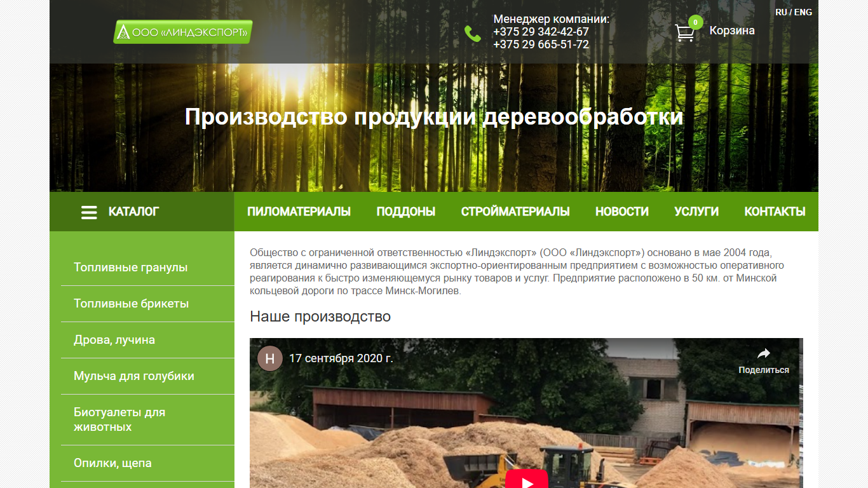Click the Поделиться share arrow icon

click(x=764, y=354)
